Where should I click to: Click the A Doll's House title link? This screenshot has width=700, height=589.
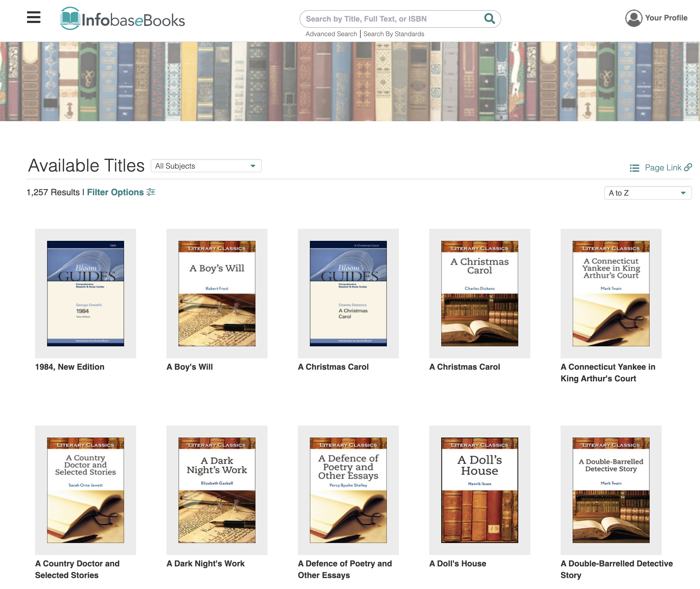click(x=458, y=563)
